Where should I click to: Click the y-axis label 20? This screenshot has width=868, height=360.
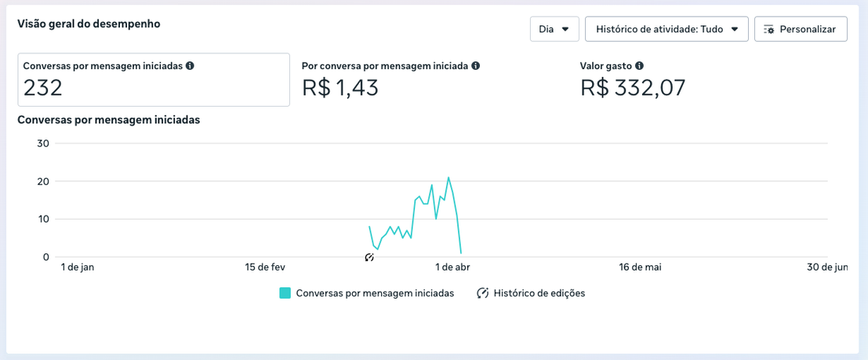[x=43, y=181]
